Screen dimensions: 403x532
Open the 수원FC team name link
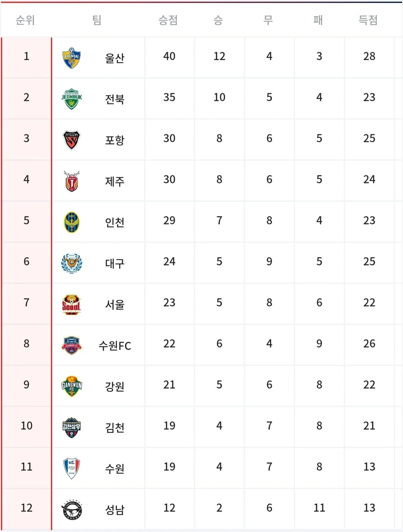click(x=115, y=345)
